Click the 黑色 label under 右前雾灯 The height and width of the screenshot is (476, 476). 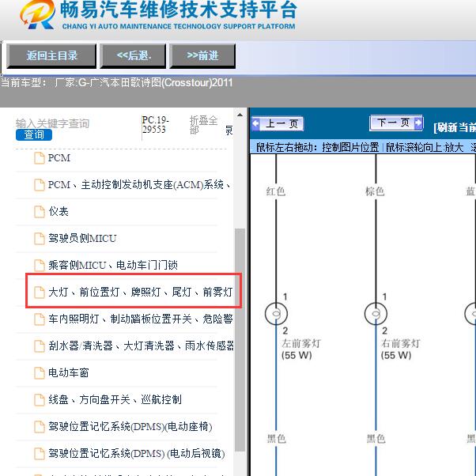[x=376, y=438]
